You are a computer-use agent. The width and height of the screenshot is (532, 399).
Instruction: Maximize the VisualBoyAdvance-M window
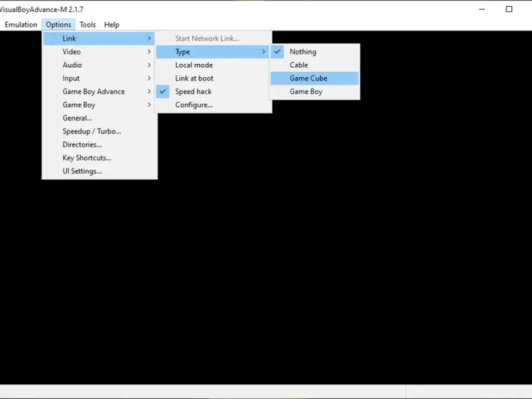(x=509, y=9)
